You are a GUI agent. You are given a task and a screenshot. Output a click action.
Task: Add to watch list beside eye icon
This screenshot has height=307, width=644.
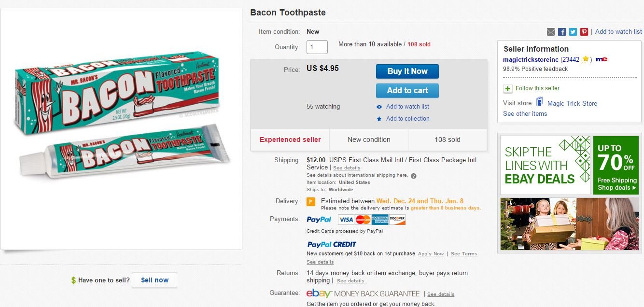click(407, 107)
